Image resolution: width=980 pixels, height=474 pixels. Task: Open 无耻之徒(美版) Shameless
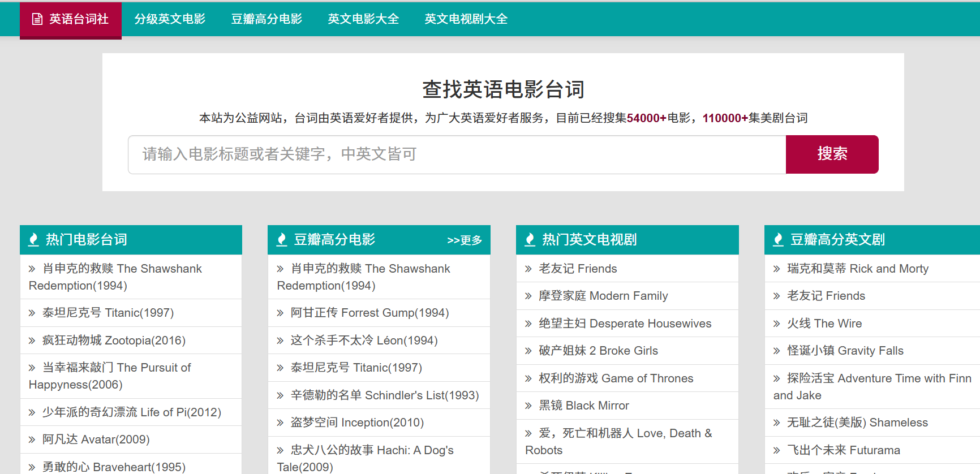pos(857,423)
